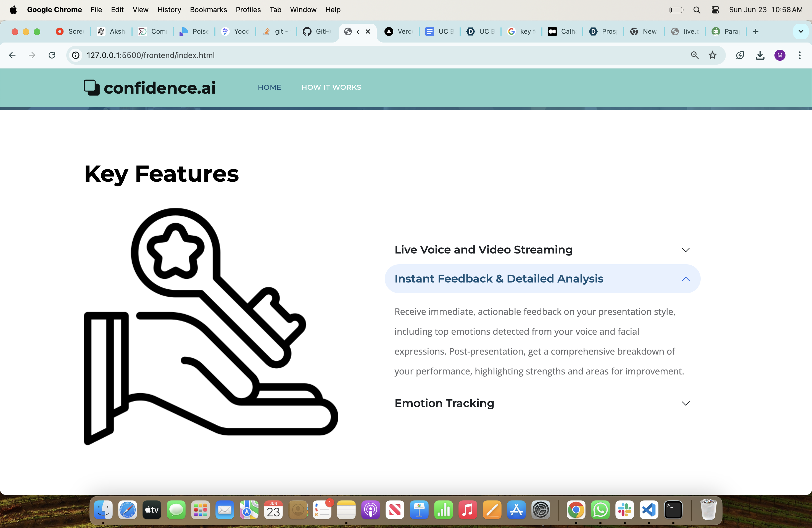Viewport: 812px width, 528px height.
Task: Open Chrome three-dot menu
Action: (799, 55)
